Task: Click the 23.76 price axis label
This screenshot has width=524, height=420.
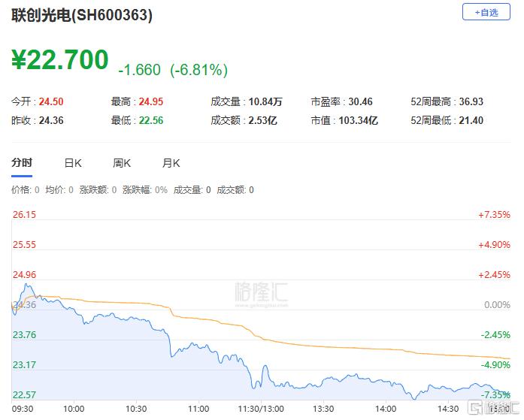Action: point(24,334)
